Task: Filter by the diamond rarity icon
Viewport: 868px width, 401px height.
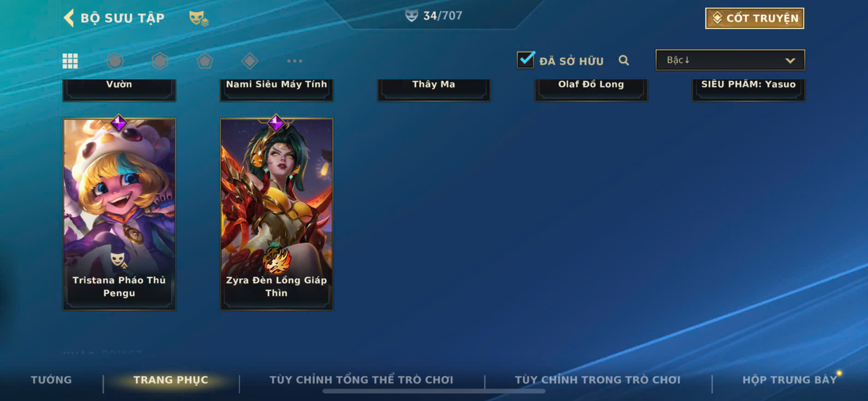Action: coord(250,61)
